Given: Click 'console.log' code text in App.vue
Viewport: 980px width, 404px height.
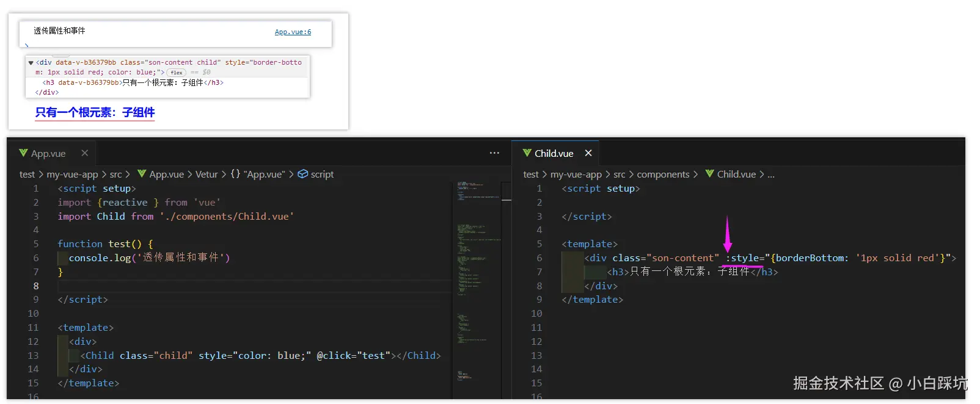Looking at the screenshot, I should (x=100, y=258).
